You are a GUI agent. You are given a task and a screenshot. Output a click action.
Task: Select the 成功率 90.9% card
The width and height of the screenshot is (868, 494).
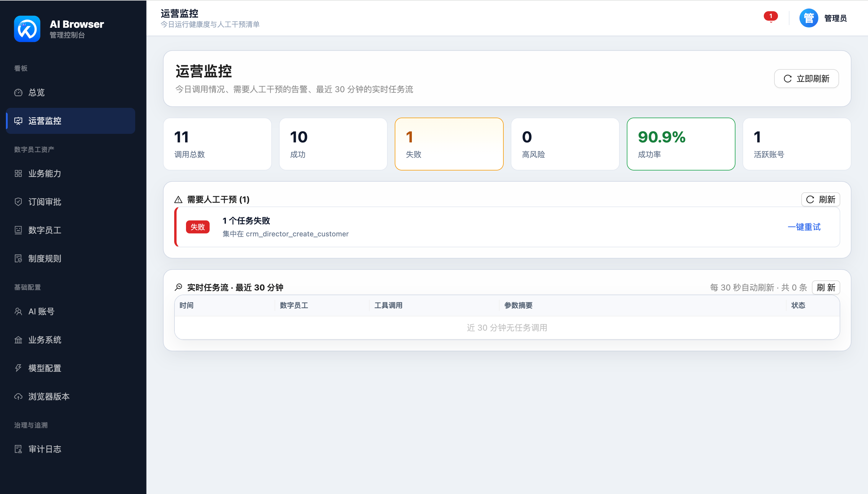click(x=681, y=144)
